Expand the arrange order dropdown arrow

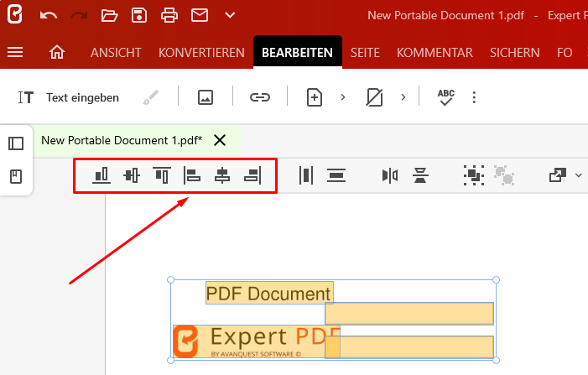click(578, 175)
